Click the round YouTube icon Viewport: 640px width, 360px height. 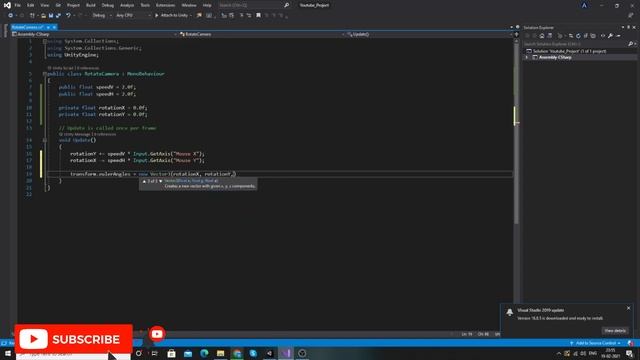[157, 334]
